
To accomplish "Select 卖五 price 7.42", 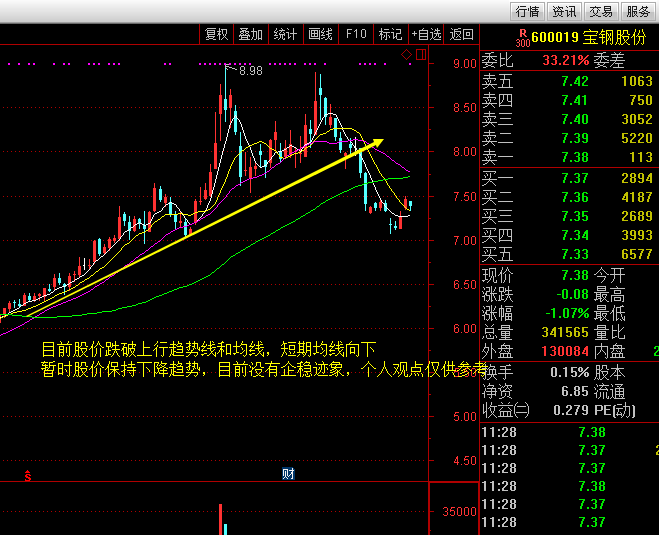I will pyautogui.click(x=575, y=81).
